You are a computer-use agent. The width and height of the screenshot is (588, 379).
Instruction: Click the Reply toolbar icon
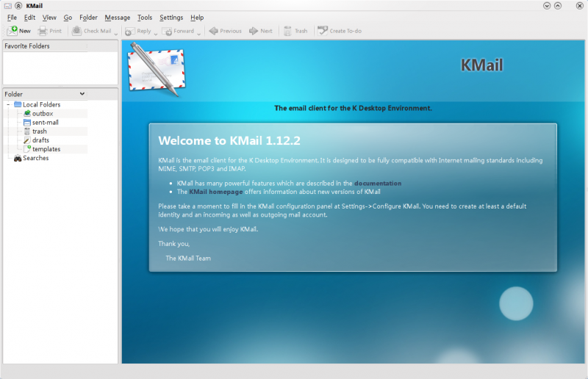[130, 31]
